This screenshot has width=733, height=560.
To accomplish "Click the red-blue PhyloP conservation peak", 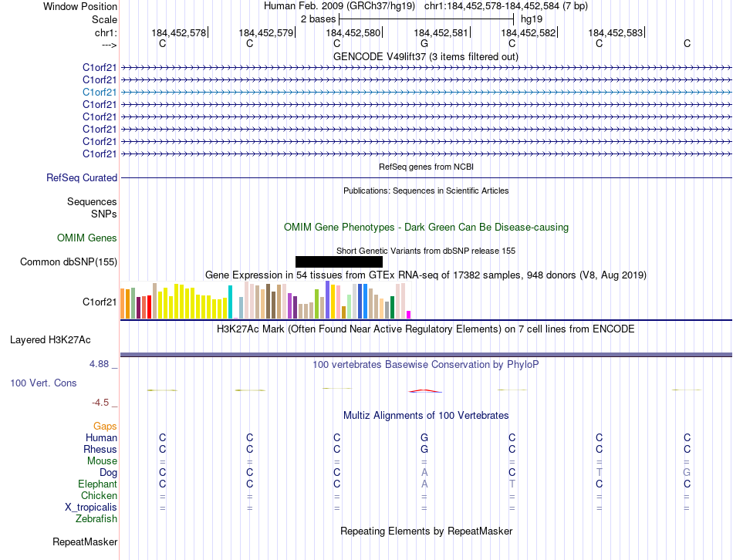I will coord(425,390).
